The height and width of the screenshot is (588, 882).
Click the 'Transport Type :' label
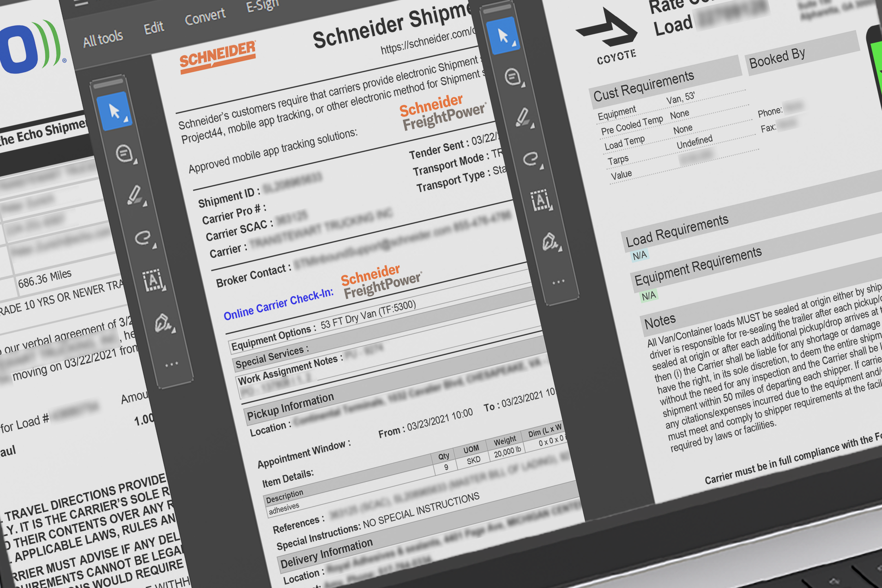pyautogui.click(x=453, y=181)
